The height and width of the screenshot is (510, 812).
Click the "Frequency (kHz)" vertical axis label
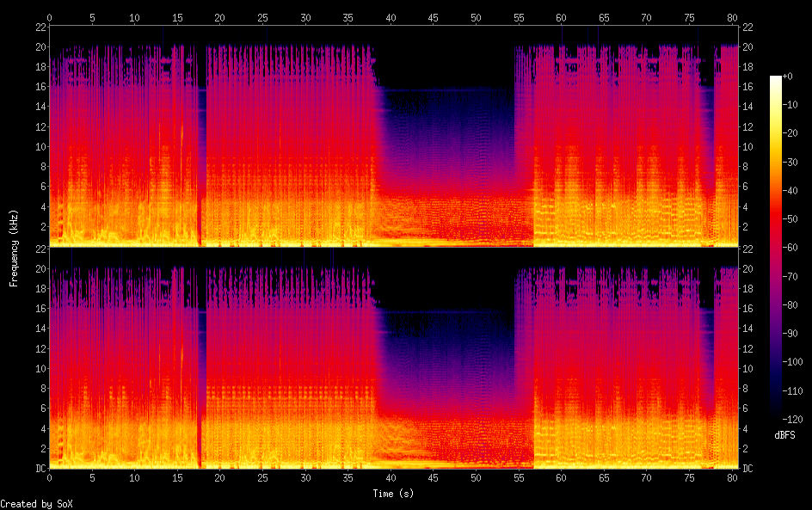coord(14,247)
